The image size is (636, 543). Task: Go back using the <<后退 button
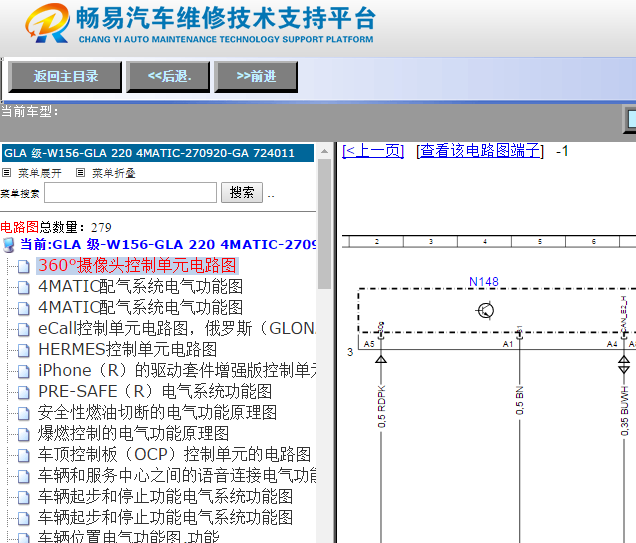coord(168,77)
